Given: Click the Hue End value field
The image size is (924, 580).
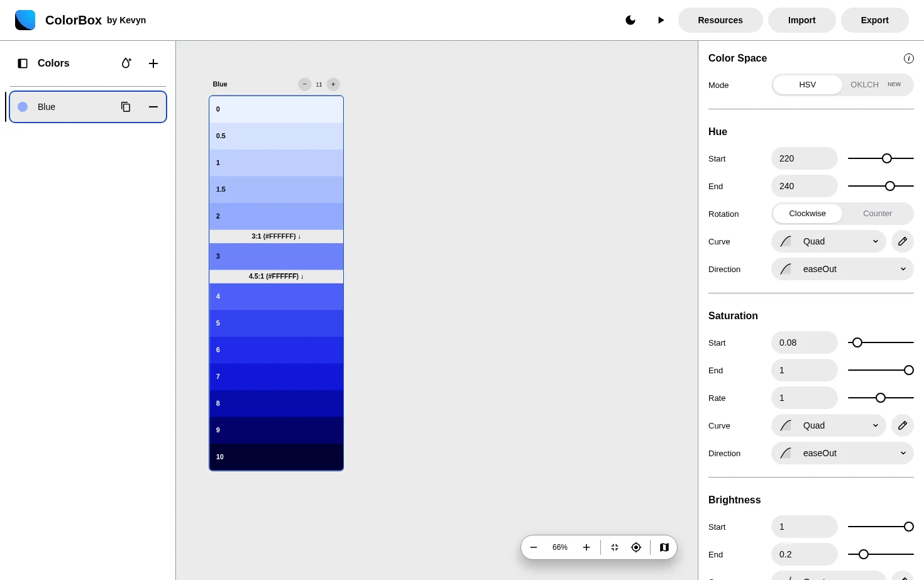Looking at the screenshot, I should click(x=805, y=186).
